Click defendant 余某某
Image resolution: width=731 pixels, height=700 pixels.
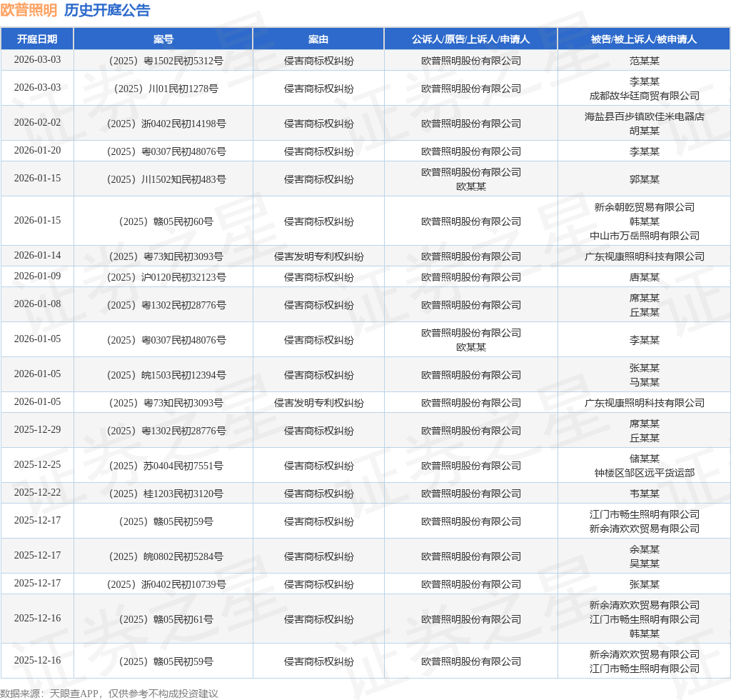pos(645,550)
